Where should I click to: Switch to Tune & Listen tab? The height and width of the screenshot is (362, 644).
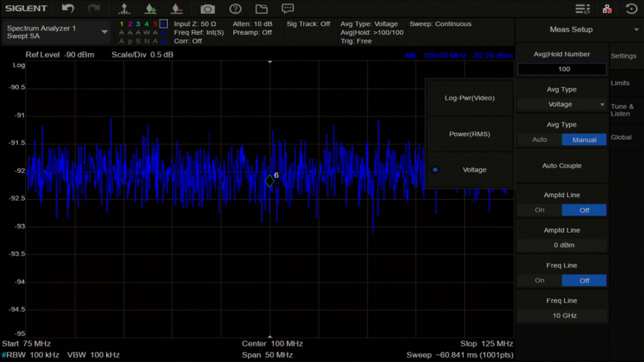(622, 110)
